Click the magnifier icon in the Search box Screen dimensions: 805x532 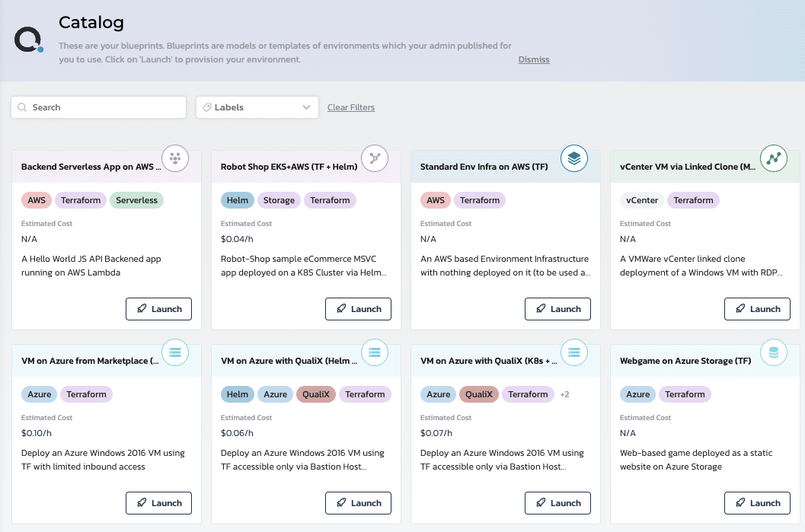[x=22, y=107]
